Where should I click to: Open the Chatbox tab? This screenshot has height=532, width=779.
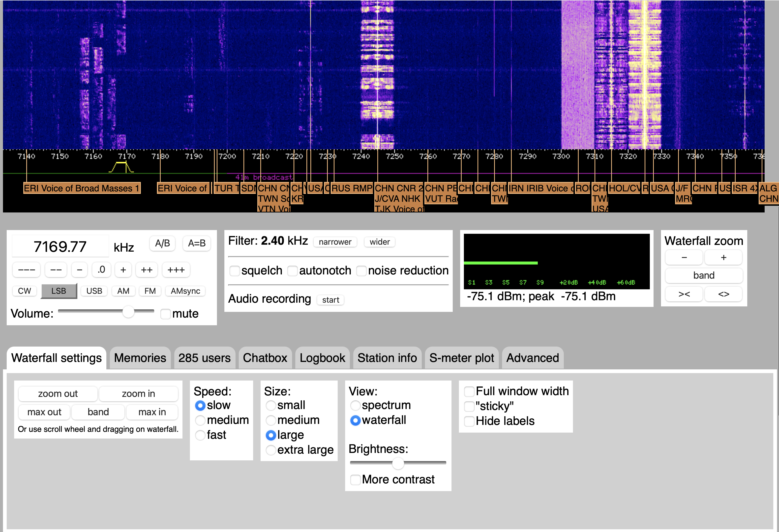coord(265,358)
